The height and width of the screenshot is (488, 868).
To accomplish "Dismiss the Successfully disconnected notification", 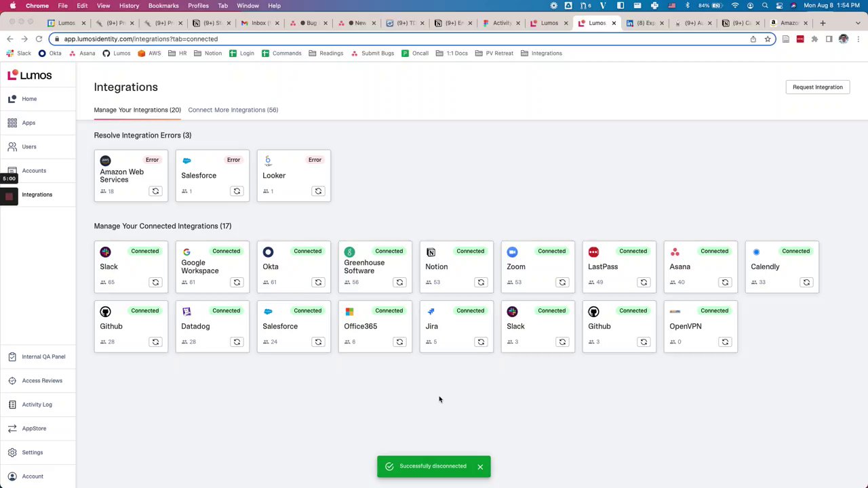I will [x=480, y=466].
